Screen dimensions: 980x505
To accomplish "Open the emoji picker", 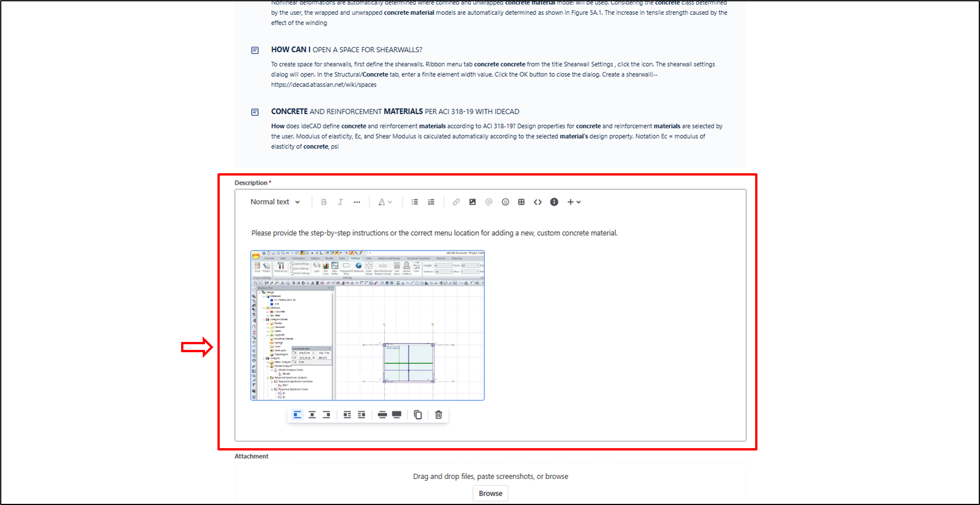I will point(505,202).
